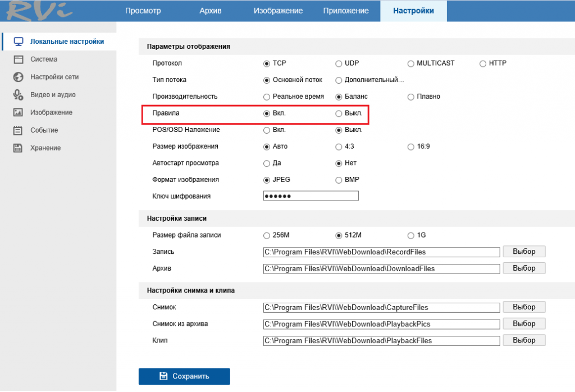Viewport: 575px width, 392px height.
Task: Click the Система window icon in sidebar
Action: (18, 60)
